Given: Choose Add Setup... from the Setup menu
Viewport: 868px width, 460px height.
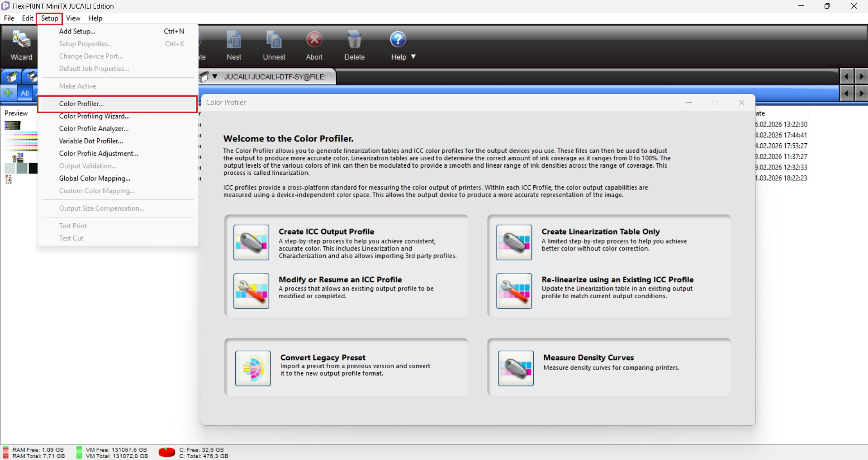Looking at the screenshot, I should 119,31.
